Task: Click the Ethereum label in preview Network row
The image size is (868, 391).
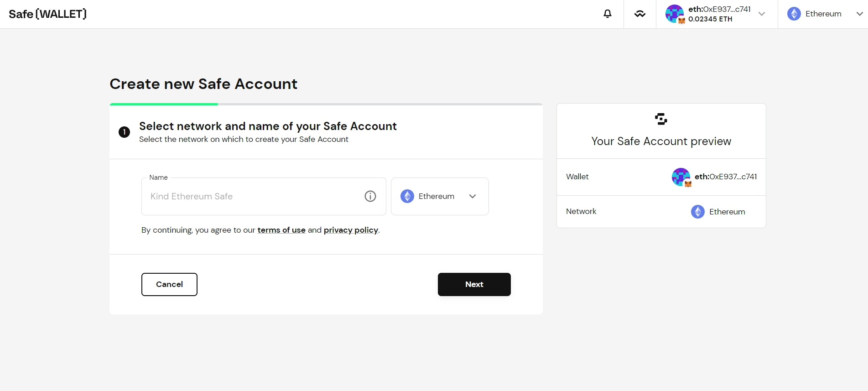Action: (x=727, y=212)
